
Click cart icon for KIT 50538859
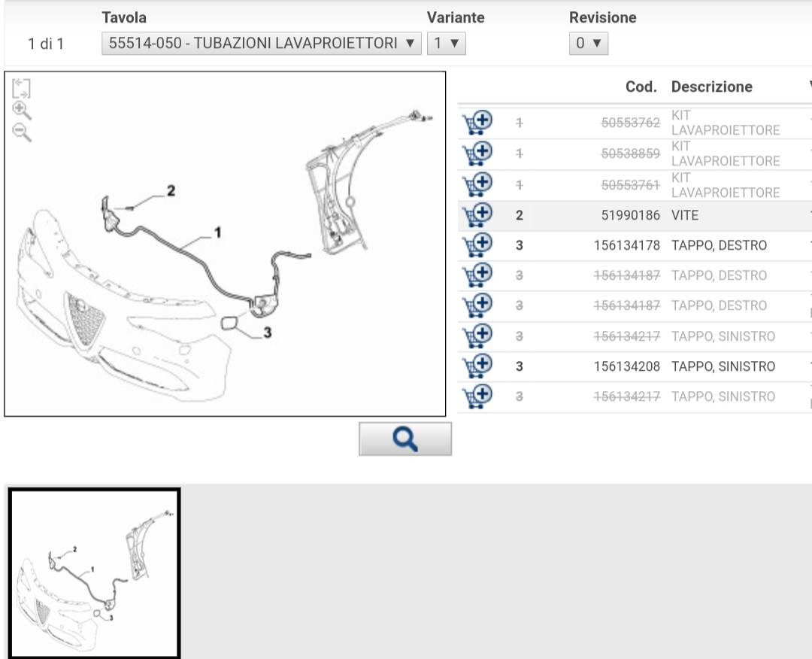477,153
